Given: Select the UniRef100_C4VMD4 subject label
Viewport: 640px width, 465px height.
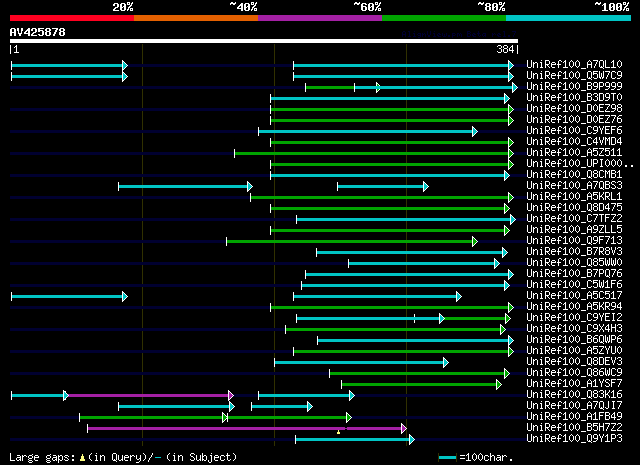Looking at the screenshot, I should (574, 141).
